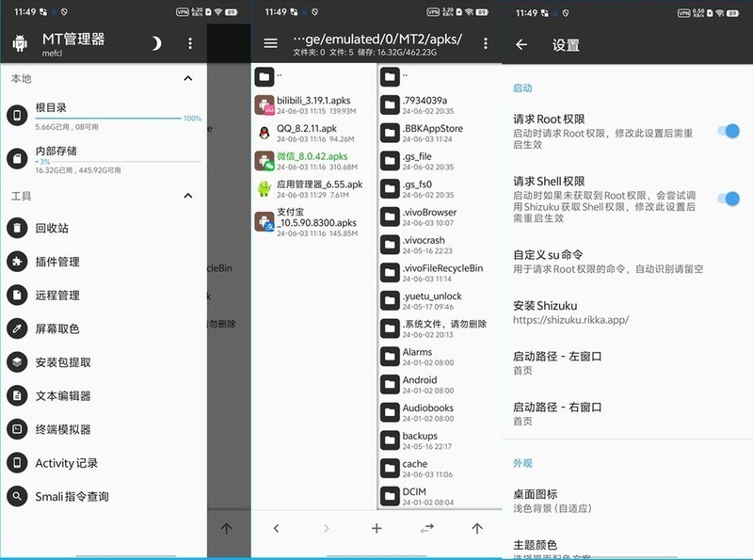Launch 终端模拟器 terminal emulator
753x560 pixels.
pyautogui.click(x=62, y=429)
